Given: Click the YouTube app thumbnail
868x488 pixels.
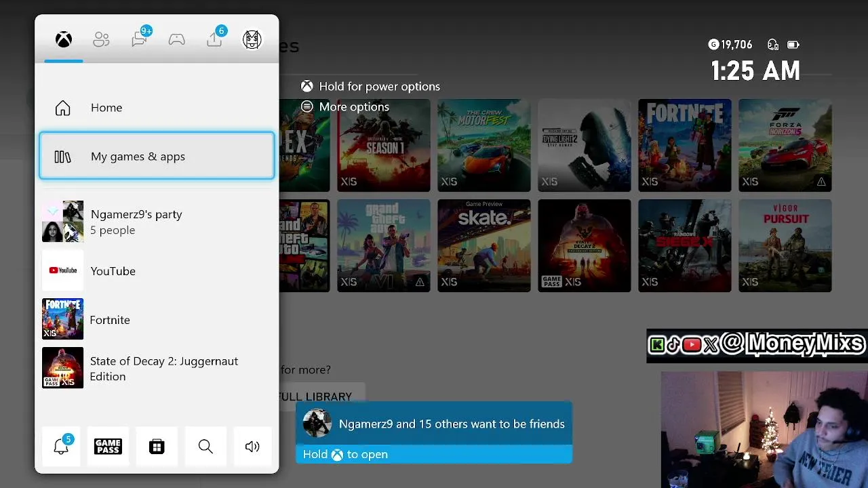Looking at the screenshot, I should pos(62,270).
